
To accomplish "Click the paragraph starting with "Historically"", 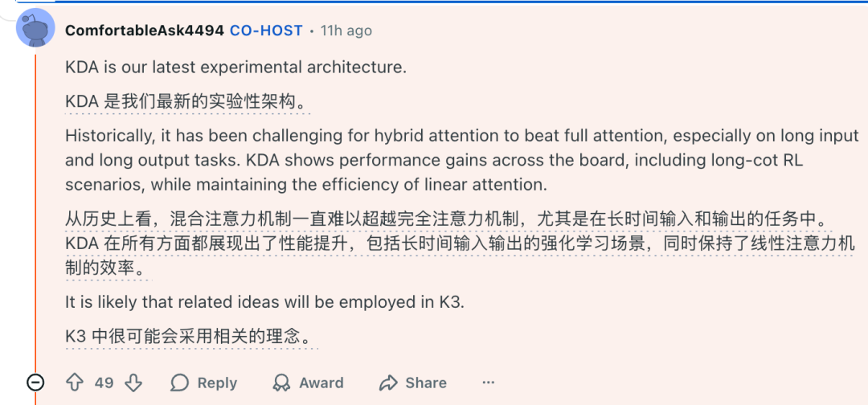I will (461, 160).
